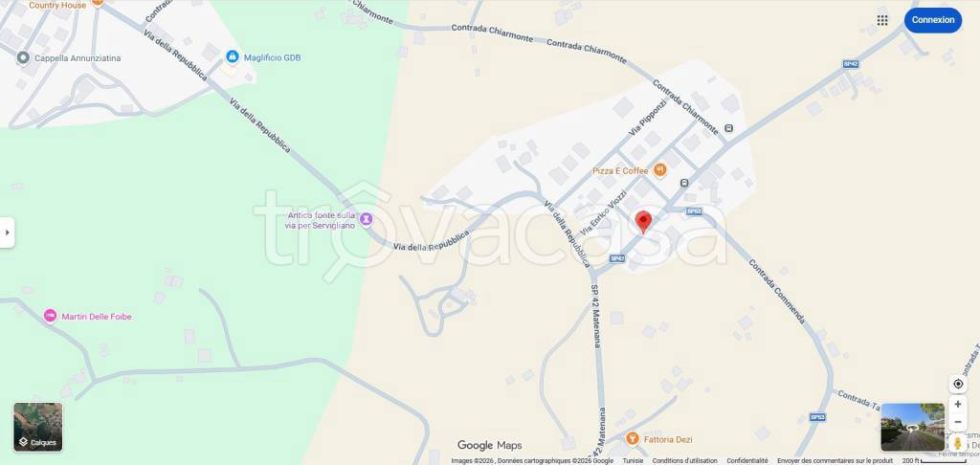Image resolution: width=980 pixels, height=465 pixels.
Task: Zoom in with the plus button
Action: click(957, 405)
